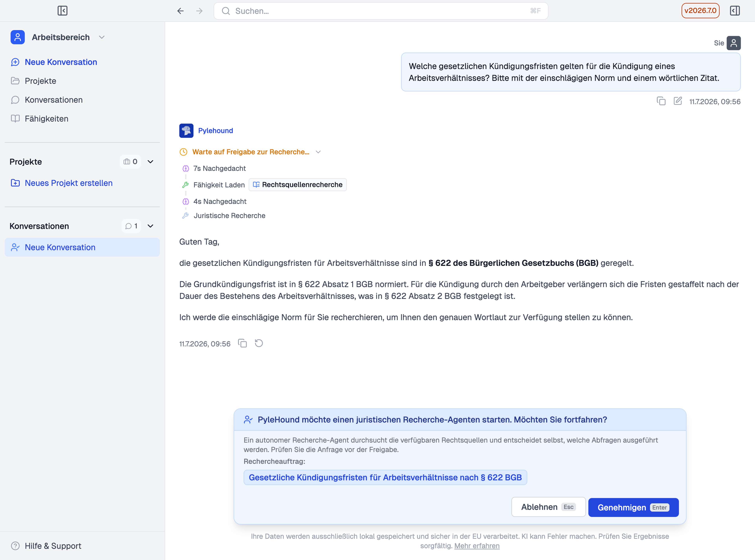The width and height of the screenshot is (755, 560).
Task: Collapse the left sidebar panel icon
Action: 62,11
